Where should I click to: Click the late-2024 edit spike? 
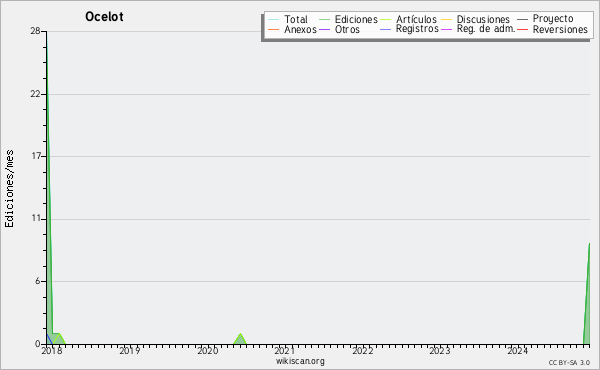pos(587,294)
